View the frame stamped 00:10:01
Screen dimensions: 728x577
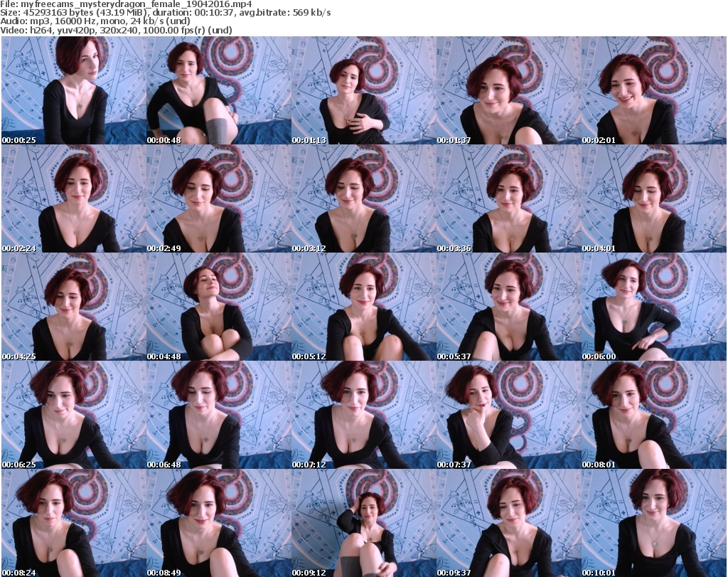(x=654, y=523)
